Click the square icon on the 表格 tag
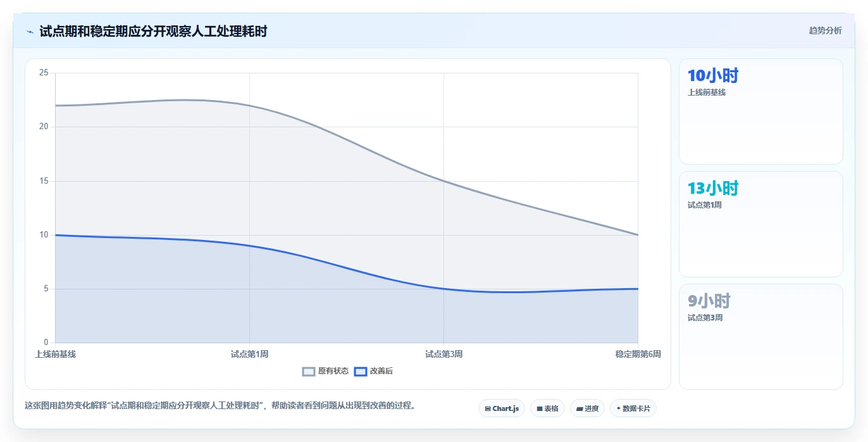 click(540, 409)
